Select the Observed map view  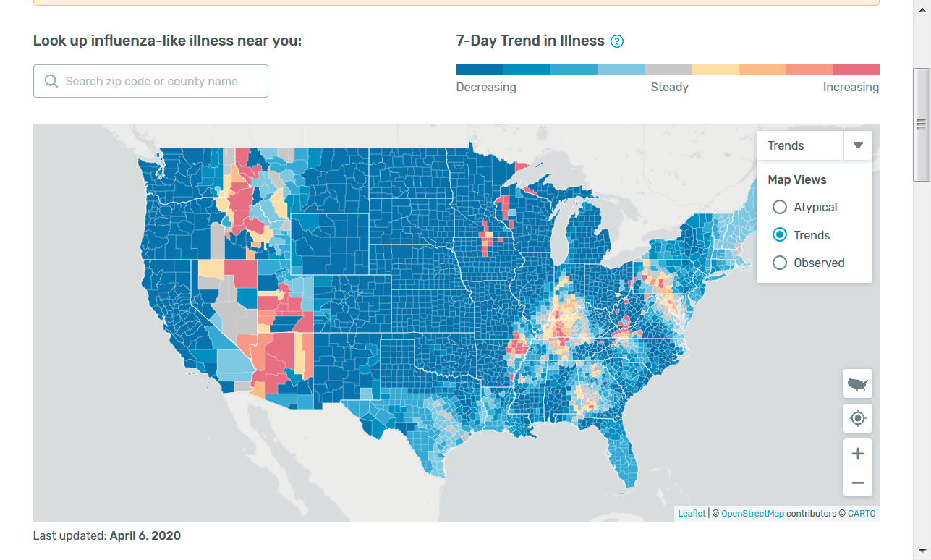coord(780,263)
